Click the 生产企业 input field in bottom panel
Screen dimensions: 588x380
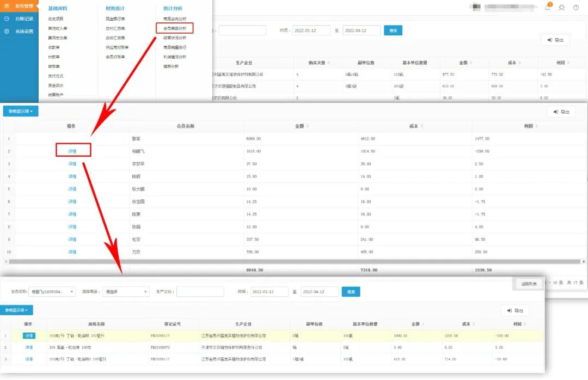tap(200, 292)
